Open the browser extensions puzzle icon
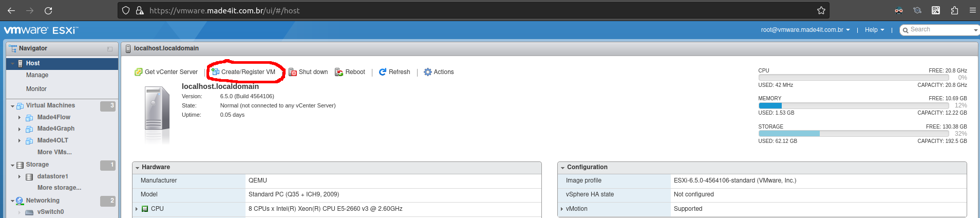Screen dimensions: 980x218 click(x=954, y=10)
